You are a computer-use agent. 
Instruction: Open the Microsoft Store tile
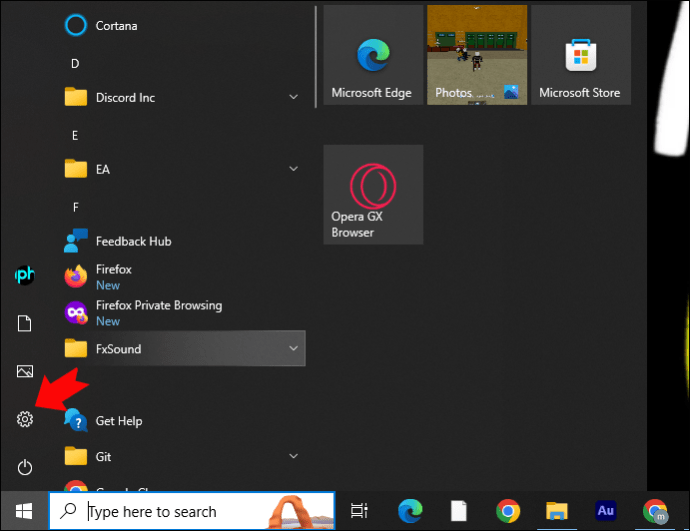click(x=581, y=55)
